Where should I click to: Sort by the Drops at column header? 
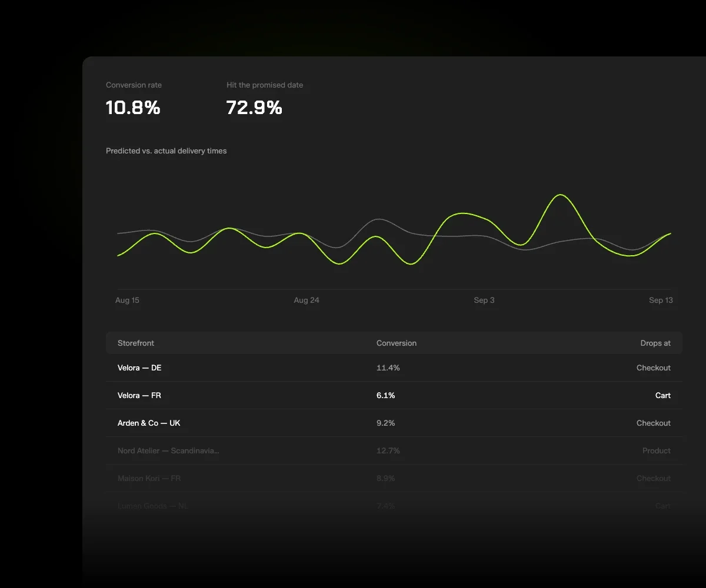[x=655, y=343]
